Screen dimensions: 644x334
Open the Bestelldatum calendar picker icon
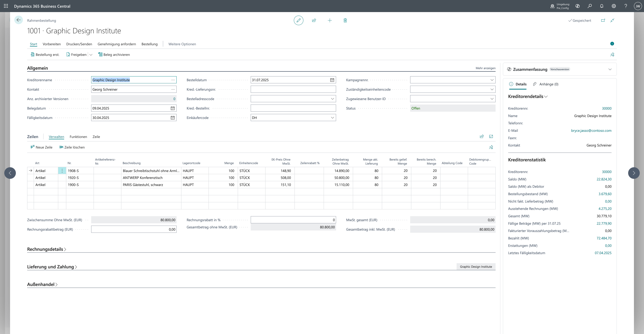coord(332,80)
